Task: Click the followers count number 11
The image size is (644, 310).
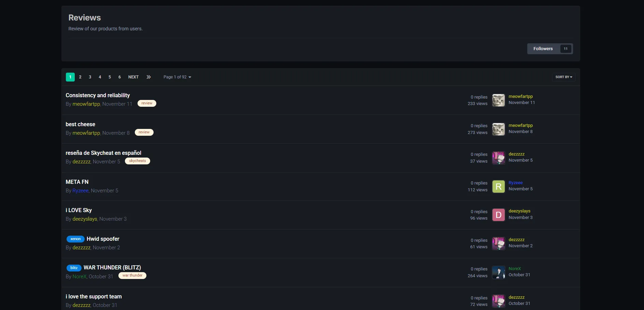Action: pyautogui.click(x=566, y=49)
